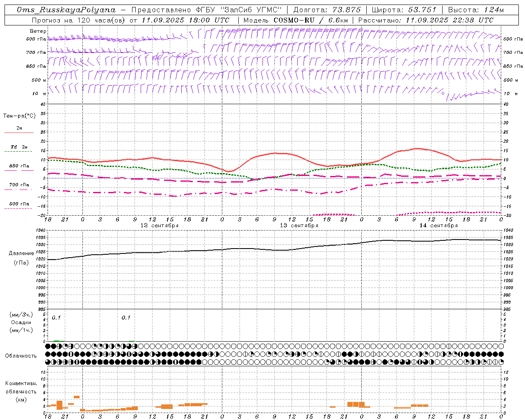Click the Рассчитано: 11.09.2025 22:38 UTC text
The height and width of the screenshot is (420, 525).
pyautogui.click(x=426, y=20)
